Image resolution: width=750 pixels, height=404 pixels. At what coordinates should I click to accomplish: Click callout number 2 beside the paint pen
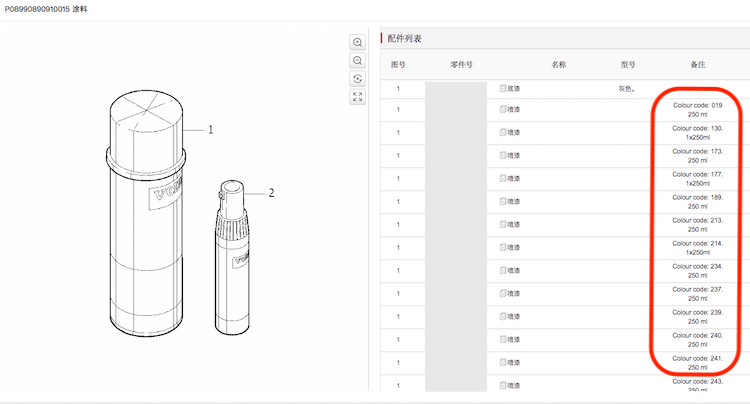click(x=271, y=193)
